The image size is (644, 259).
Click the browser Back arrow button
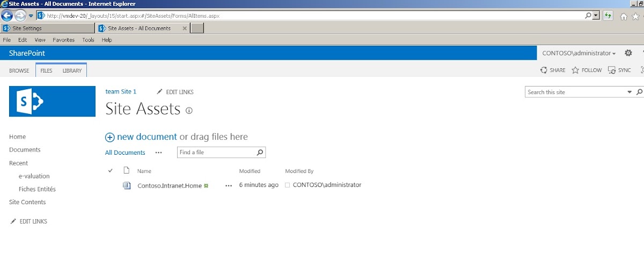(x=7, y=16)
